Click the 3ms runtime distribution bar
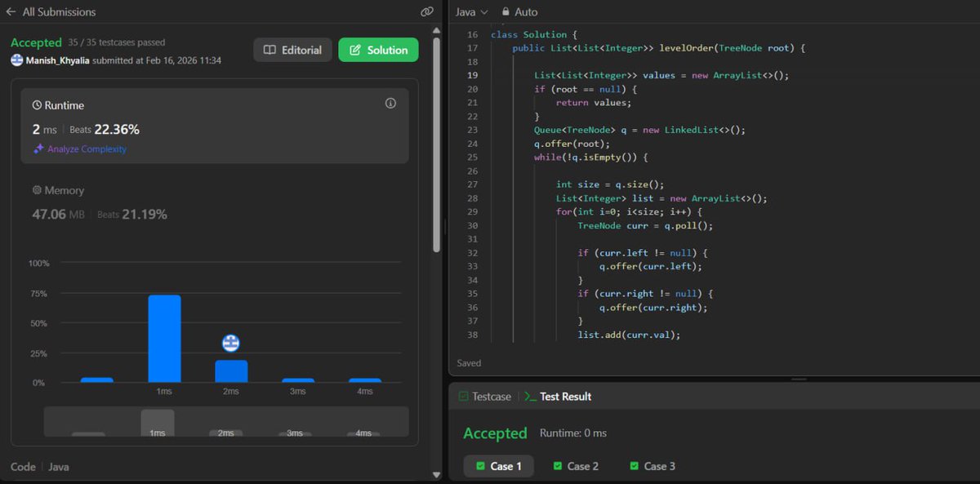The width and height of the screenshot is (980, 484). pos(298,380)
